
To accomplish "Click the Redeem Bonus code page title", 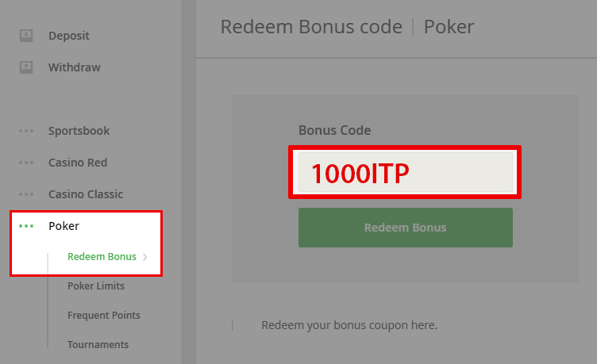I will coord(311,27).
